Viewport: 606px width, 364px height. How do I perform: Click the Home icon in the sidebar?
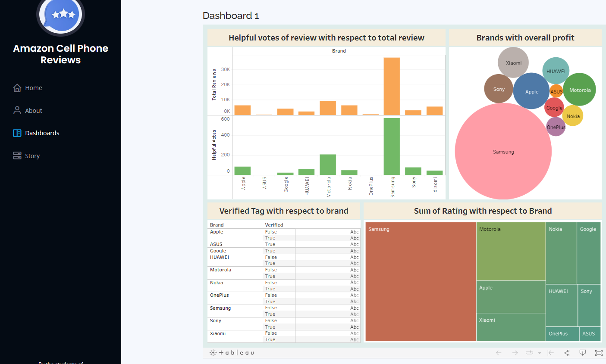click(17, 87)
